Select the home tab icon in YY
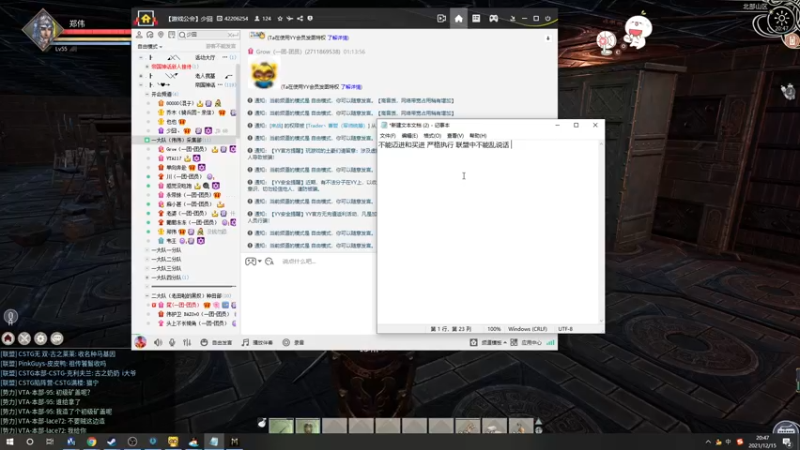This screenshot has height=450, width=800. 459,19
